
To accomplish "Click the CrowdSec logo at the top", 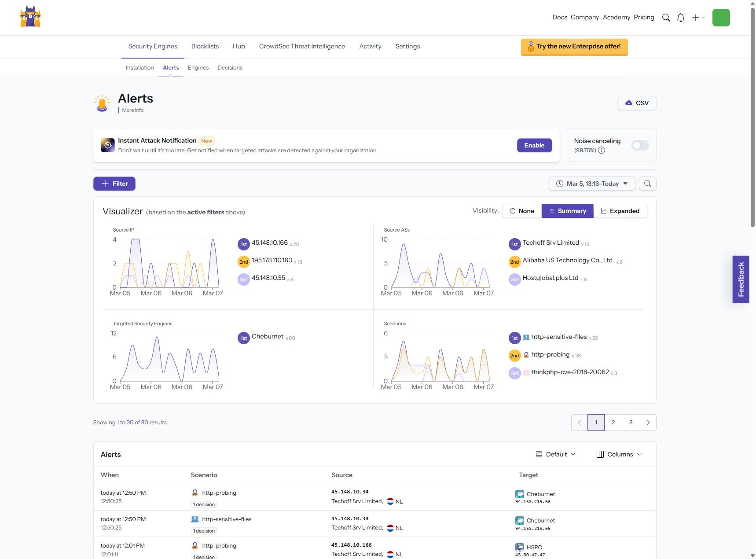I will 30,17.
